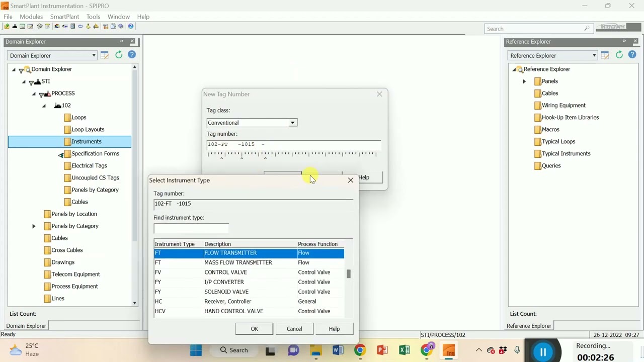Click the Find instrument type field
Screen dimensions: 644x362
coord(191,228)
